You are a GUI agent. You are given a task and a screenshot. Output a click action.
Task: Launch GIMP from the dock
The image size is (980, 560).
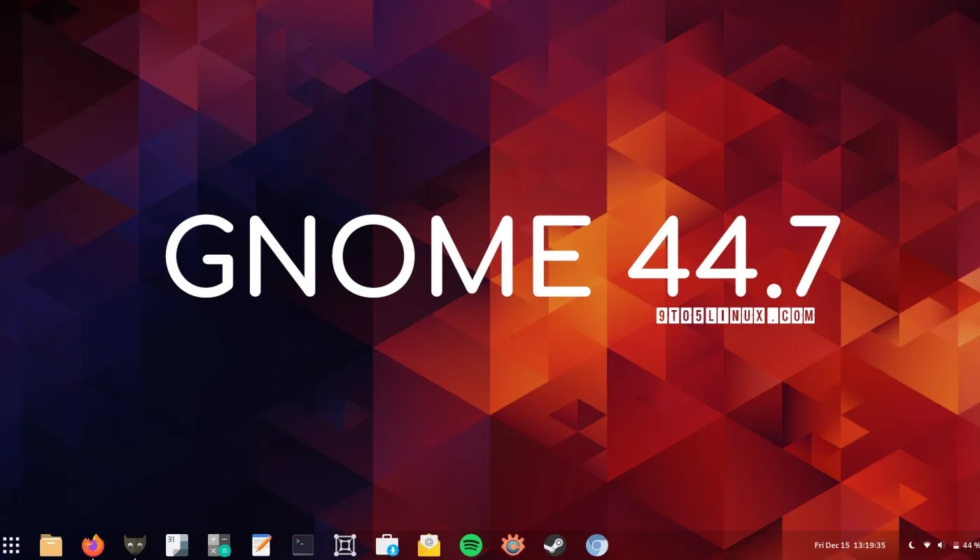tap(135, 545)
